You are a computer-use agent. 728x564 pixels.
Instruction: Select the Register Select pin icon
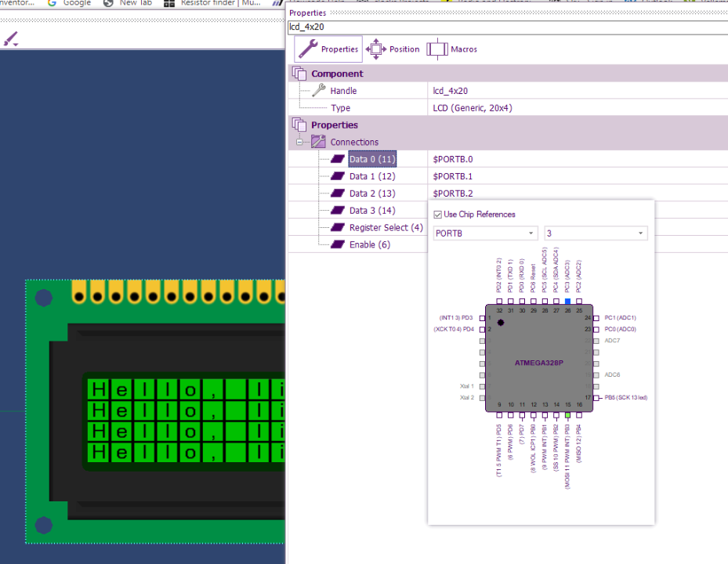tap(339, 227)
